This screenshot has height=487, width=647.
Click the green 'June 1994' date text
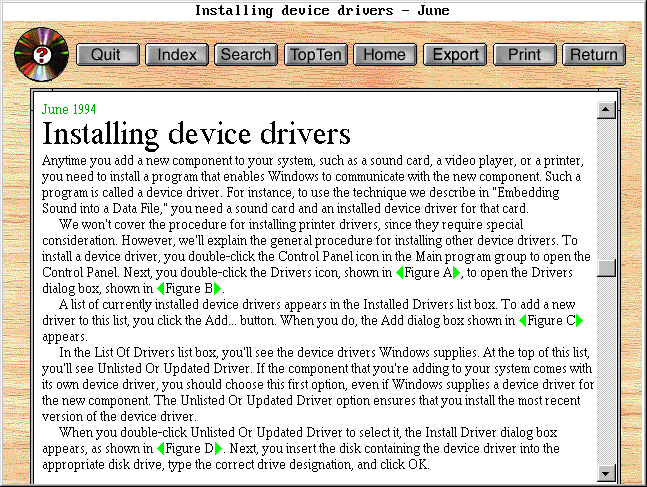[x=69, y=110]
